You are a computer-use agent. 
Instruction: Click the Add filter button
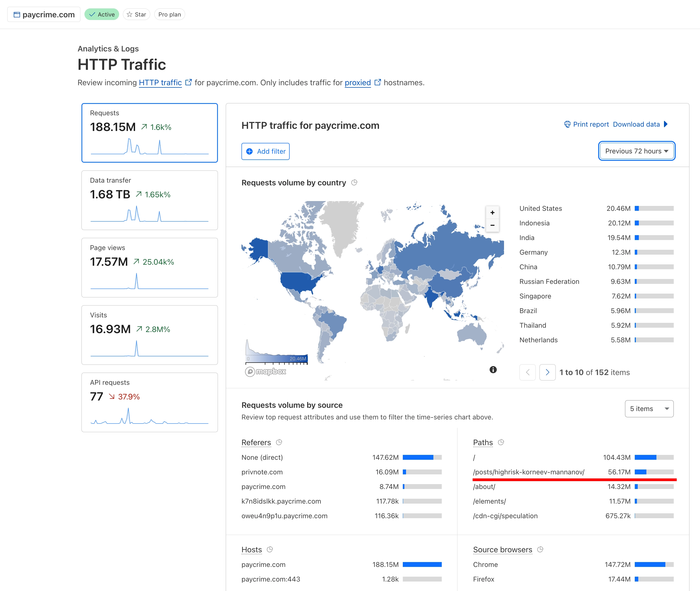pos(265,151)
